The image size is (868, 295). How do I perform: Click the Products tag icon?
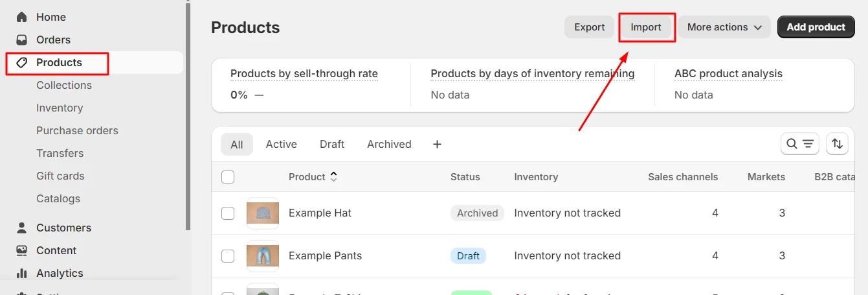point(22,62)
